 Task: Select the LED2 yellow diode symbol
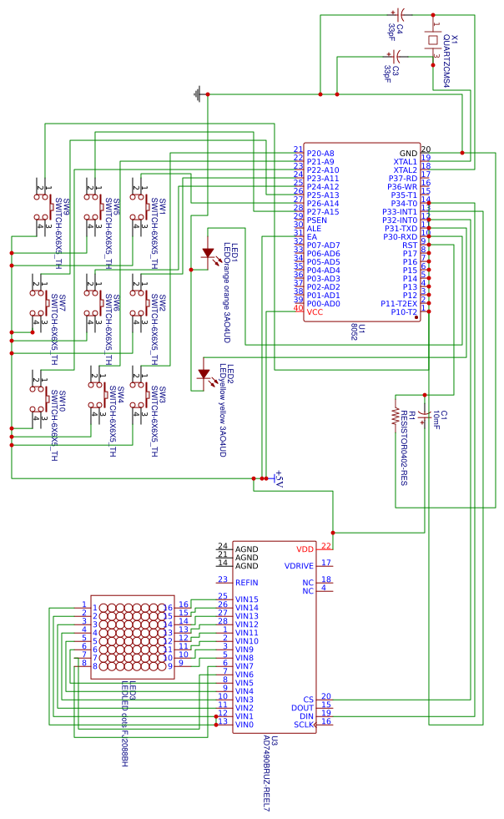coord(206,375)
